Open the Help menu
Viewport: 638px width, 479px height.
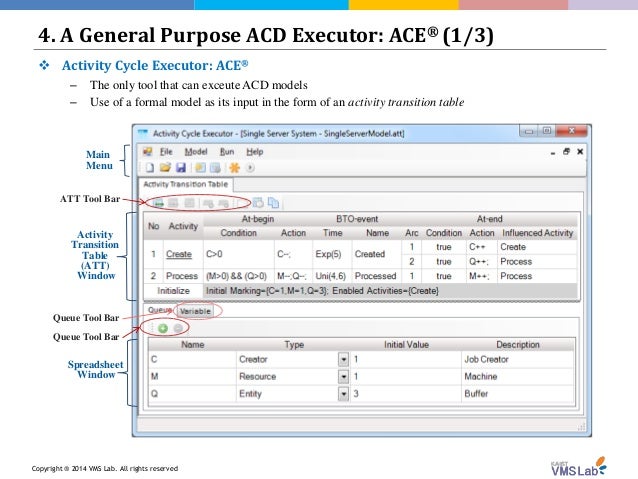pyautogui.click(x=255, y=152)
